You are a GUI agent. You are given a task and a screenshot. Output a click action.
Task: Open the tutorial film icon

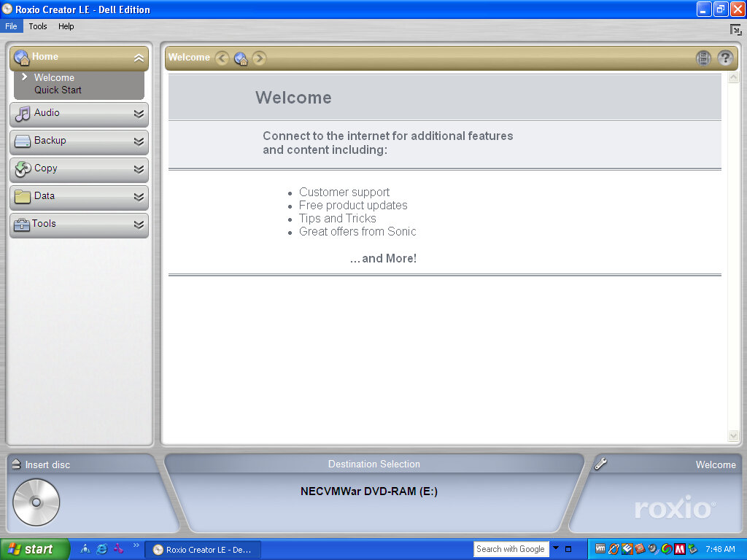click(703, 58)
